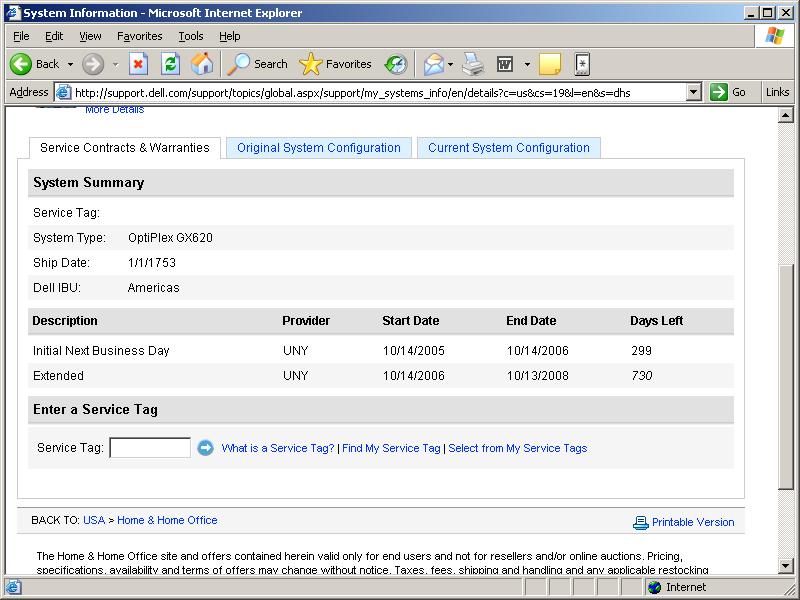Image resolution: width=800 pixels, height=600 pixels.
Task: Open Find My Service Tag link
Action: coord(391,448)
